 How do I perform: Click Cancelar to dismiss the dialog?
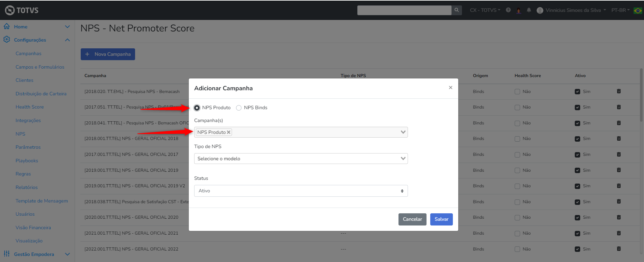point(412,219)
